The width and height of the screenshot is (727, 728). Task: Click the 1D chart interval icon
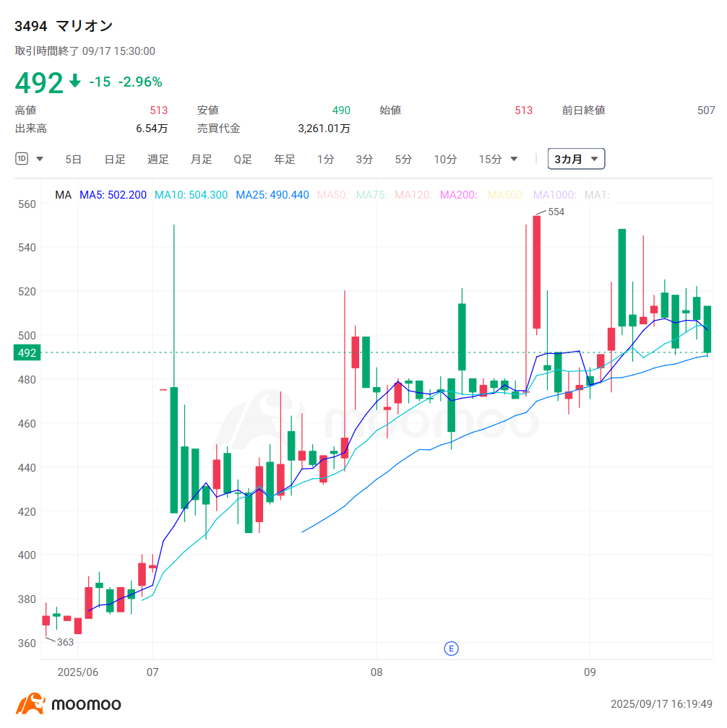click(x=22, y=159)
